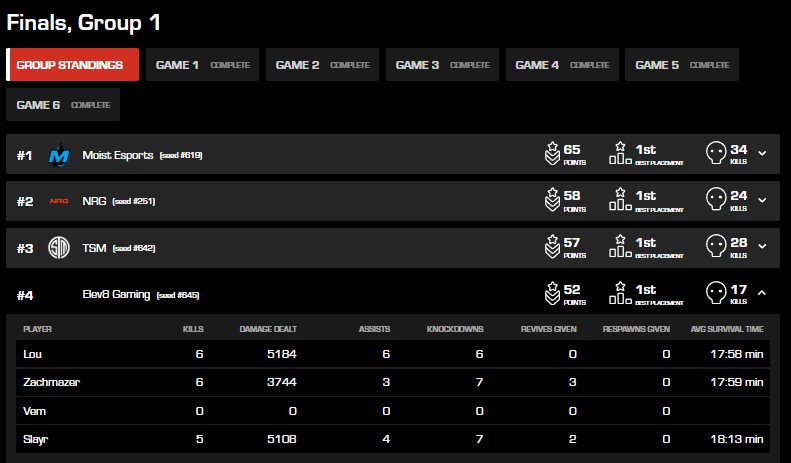Viewport: 791px width, 463px height.
Task: Select player Slayr in the table
Action: point(35,439)
